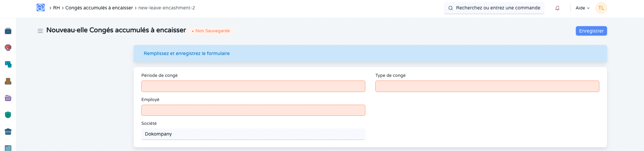This screenshot has width=644, height=151.
Task: Expand the Aide help dropdown
Action: coord(583,8)
